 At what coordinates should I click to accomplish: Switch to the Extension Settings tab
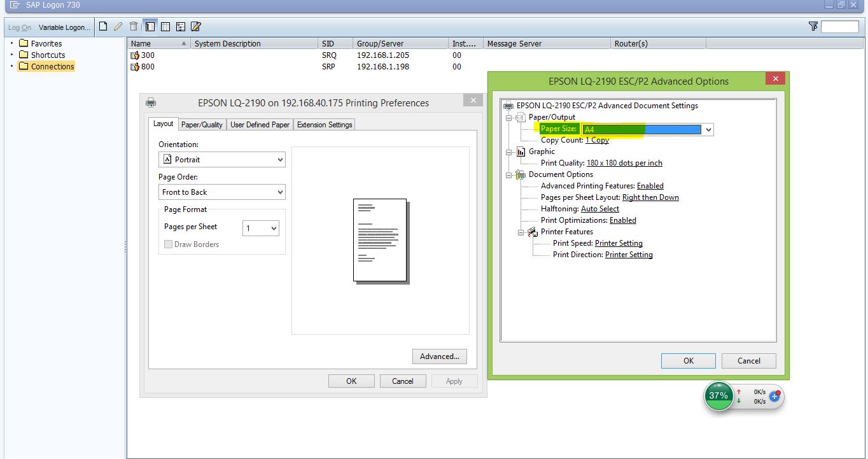tap(325, 125)
